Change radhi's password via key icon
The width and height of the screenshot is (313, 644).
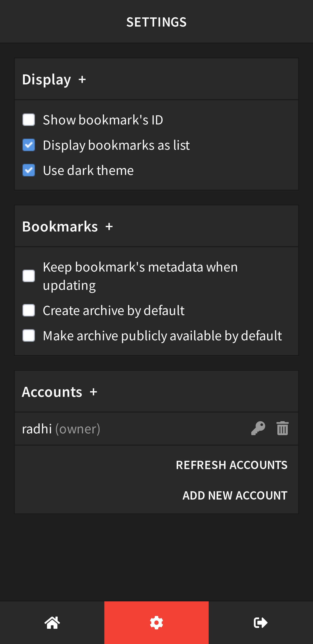tap(258, 429)
